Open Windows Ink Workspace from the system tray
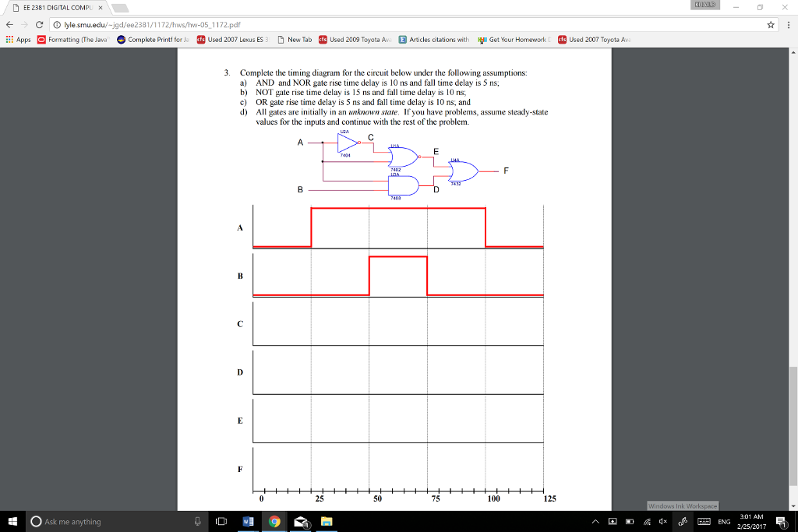The height and width of the screenshot is (532, 798). 682,522
